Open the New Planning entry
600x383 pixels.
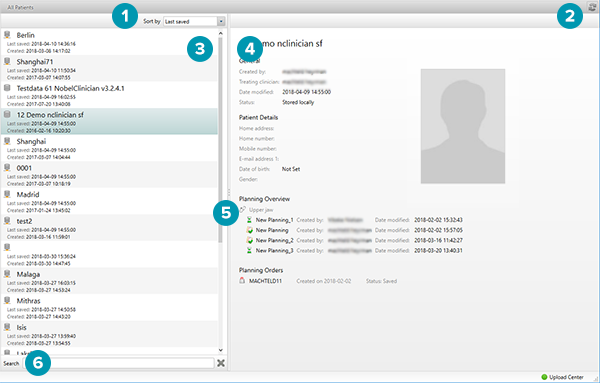[x=272, y=230]
